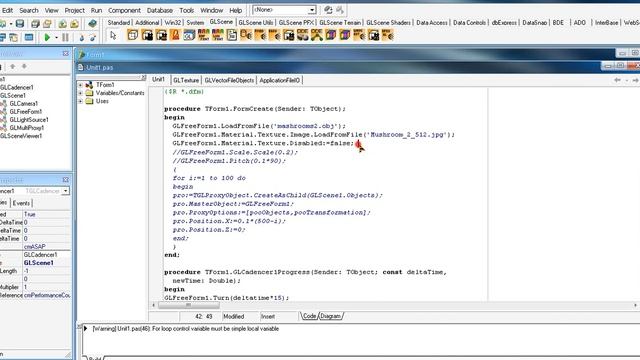
Task: Click the Save file toolbar icon
Action: point(20,24)
